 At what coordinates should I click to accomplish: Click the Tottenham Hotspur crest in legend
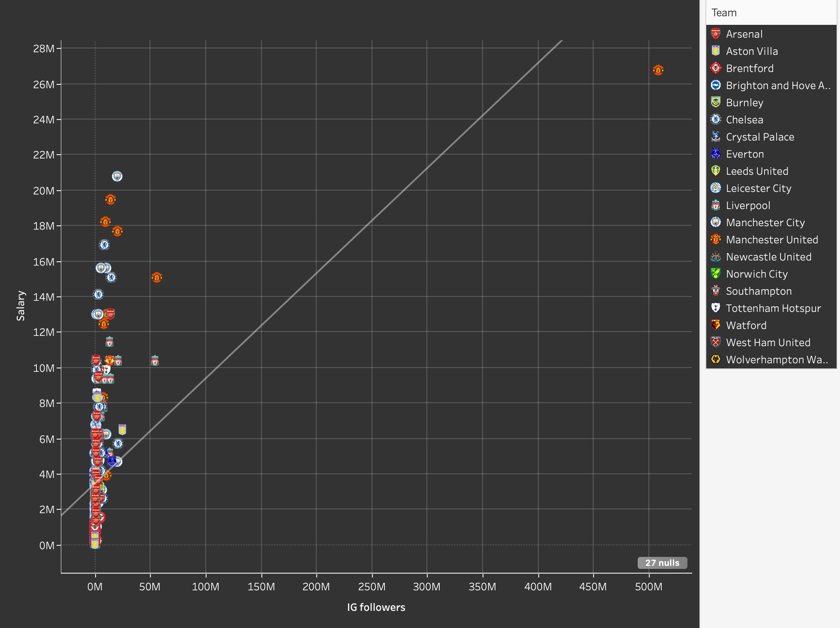pyautogui.click(x=716, y=308)
